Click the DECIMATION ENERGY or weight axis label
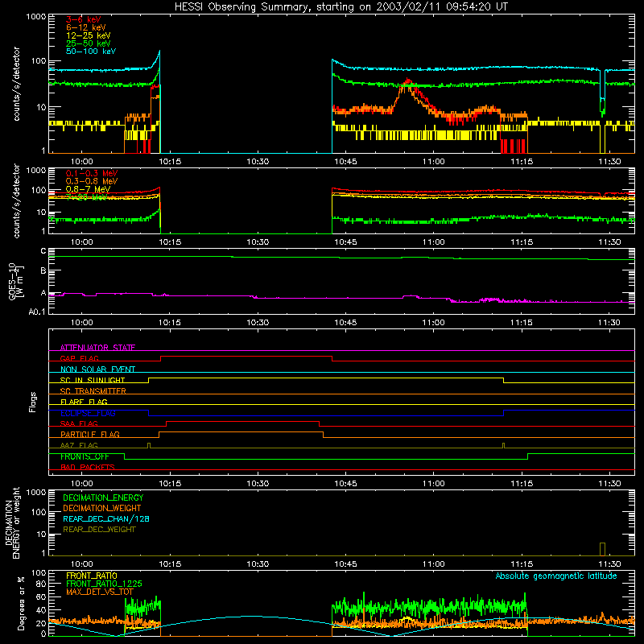The width and height of the screenshot is (644, 644). [13, 522]
